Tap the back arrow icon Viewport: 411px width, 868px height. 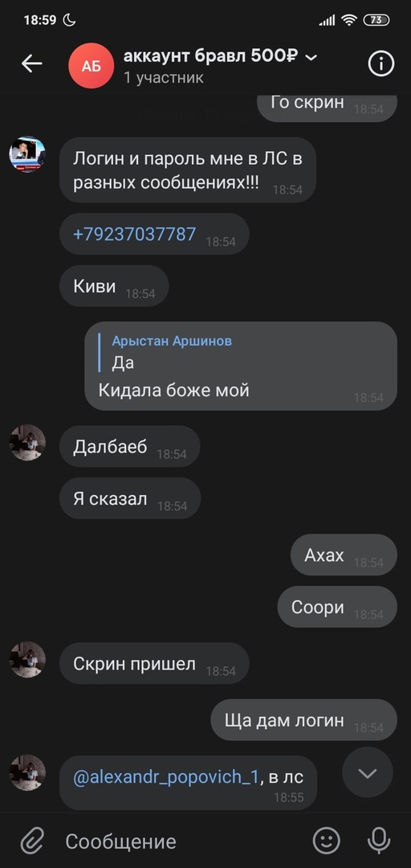click(31, 64)
